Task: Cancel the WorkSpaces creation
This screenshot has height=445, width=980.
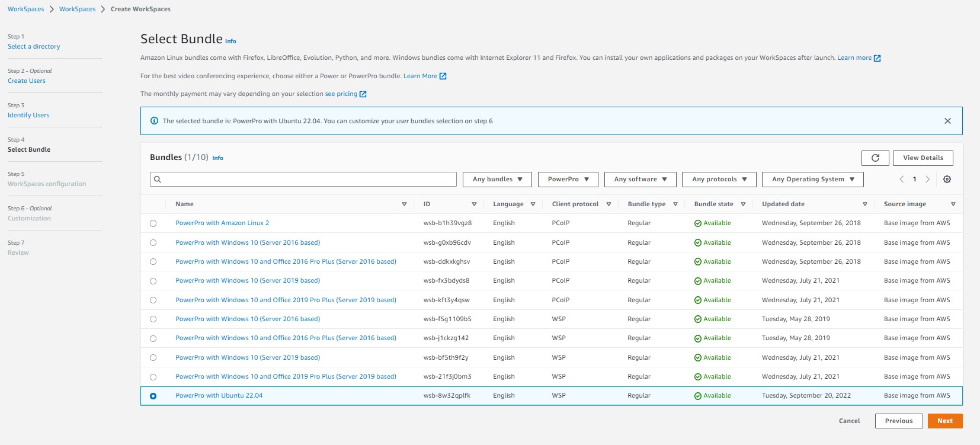Action: pyautogui.click(x=849, y=421)
